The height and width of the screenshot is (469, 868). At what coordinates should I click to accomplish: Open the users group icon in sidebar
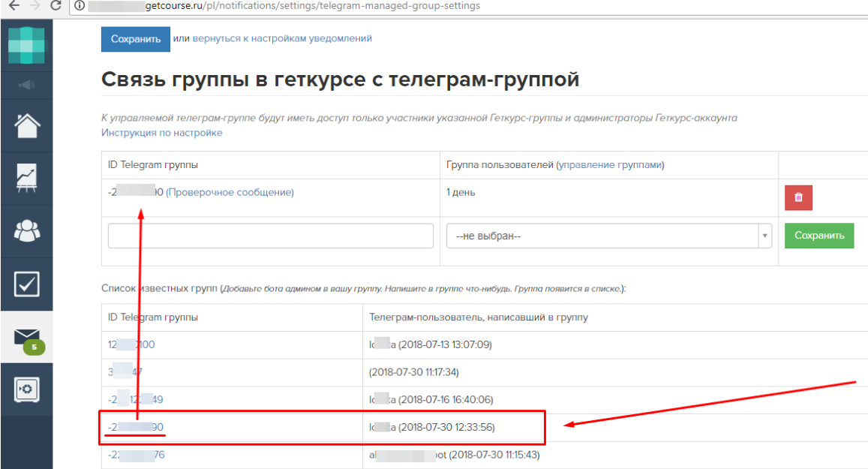click(x=26, y=231)
